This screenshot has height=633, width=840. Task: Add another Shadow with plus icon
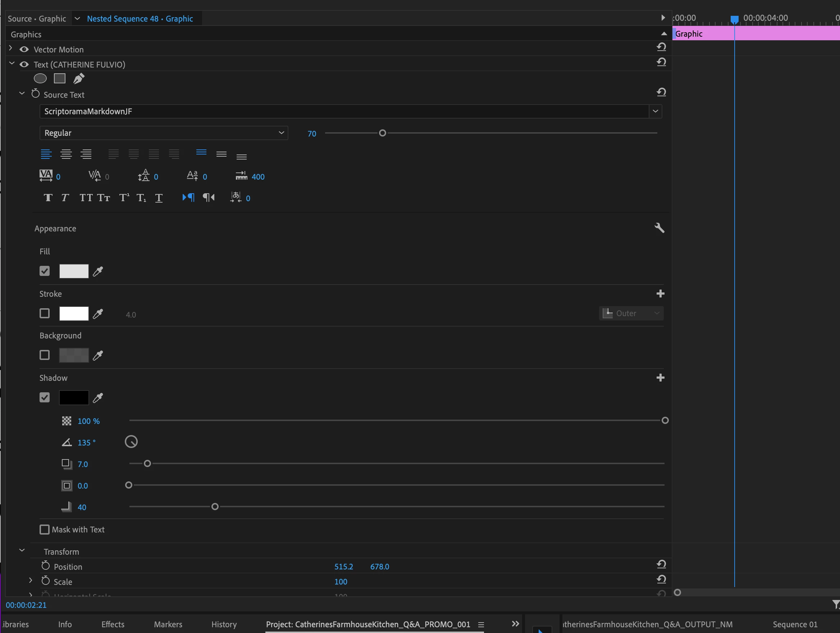pyautogui.click(x=660, y=378)
